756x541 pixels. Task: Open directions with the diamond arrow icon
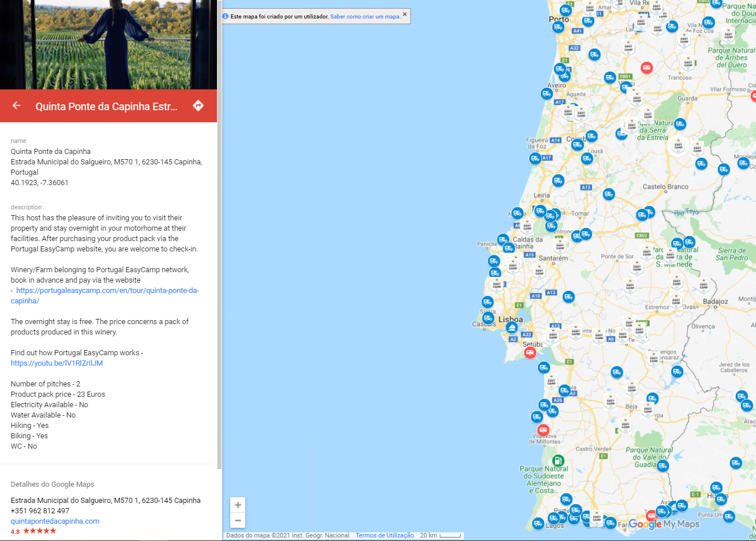click(198, 106)
